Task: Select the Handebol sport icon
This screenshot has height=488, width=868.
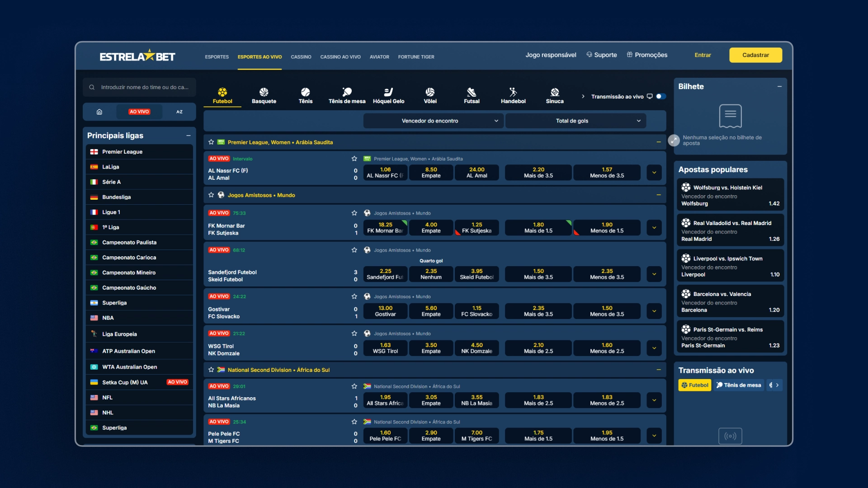Action: click(x=513, y=92)
